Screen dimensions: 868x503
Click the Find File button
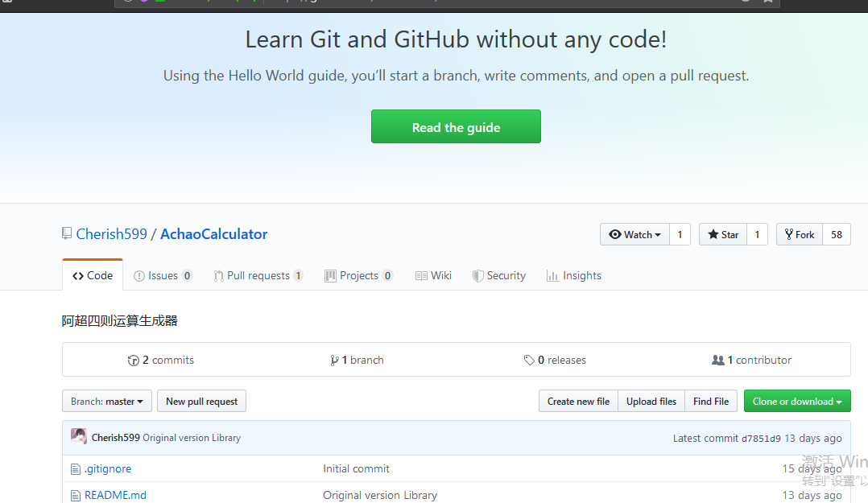click(x=711, y=401)
